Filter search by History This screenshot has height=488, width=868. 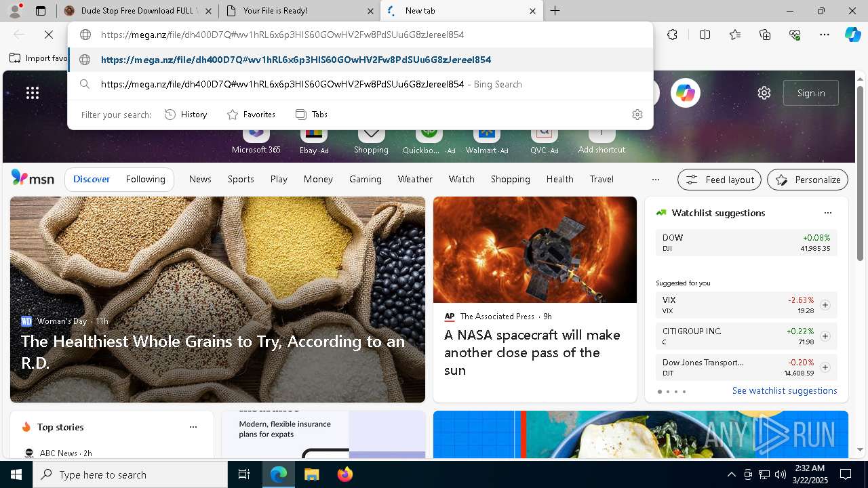click(x=186, y=115)
